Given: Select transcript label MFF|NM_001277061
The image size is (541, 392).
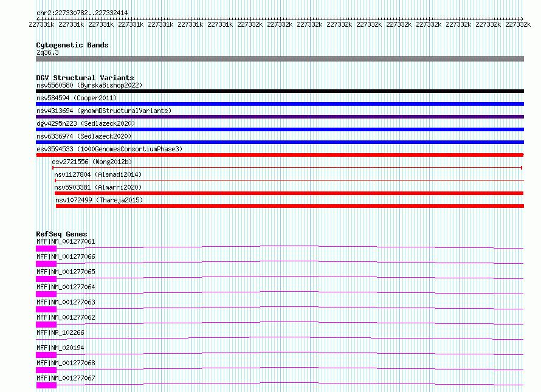Looking at the screenshot, I should tap(66, 241).
